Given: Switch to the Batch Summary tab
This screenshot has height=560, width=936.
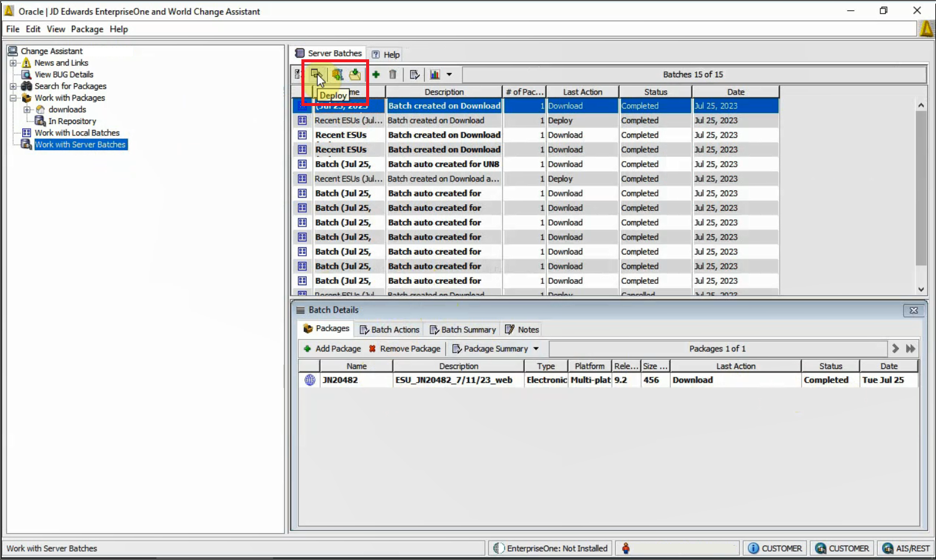Looking at the screenshot, I should 463,329.
